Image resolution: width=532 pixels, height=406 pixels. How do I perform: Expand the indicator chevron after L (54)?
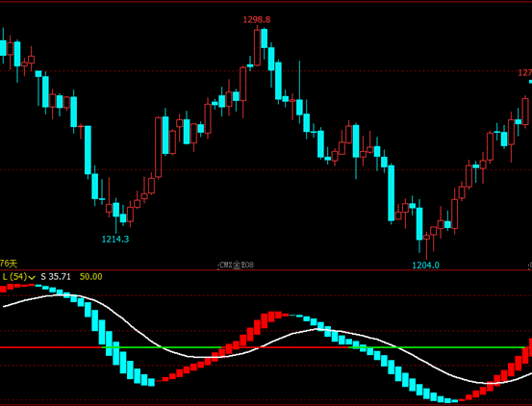click(x=32, y=278)
